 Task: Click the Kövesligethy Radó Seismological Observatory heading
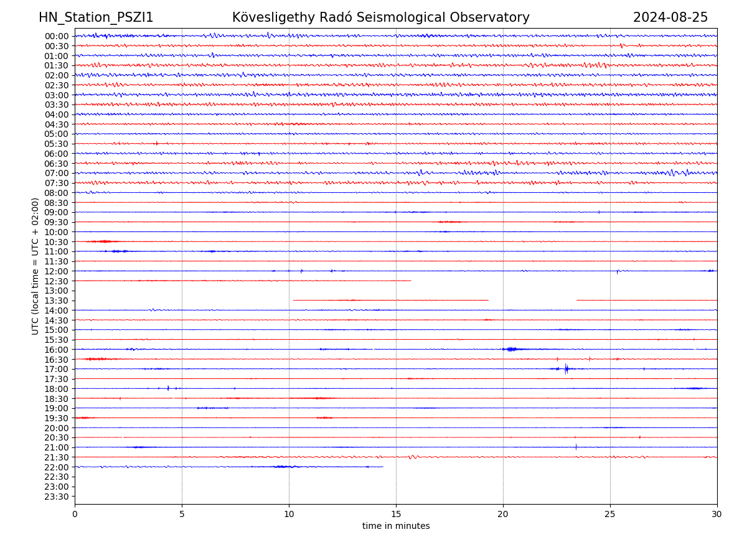tap(380, 17)
